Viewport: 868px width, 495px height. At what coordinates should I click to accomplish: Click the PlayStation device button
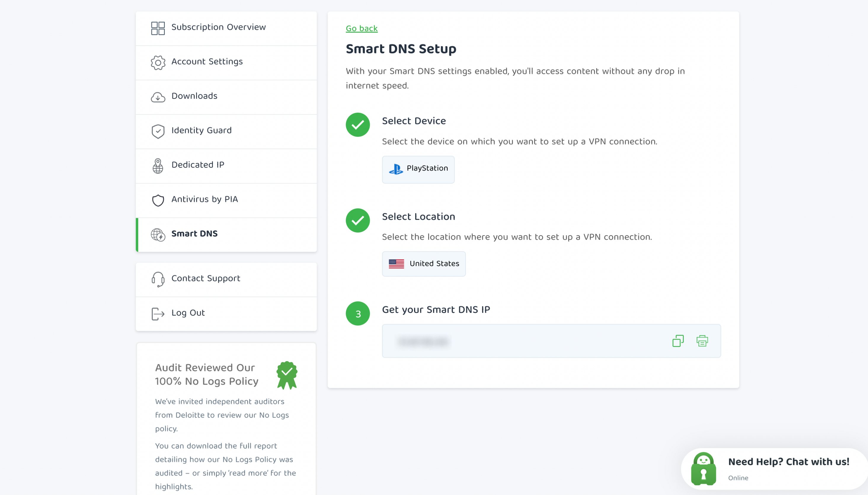pyautogui.click(x=418, y=169)
